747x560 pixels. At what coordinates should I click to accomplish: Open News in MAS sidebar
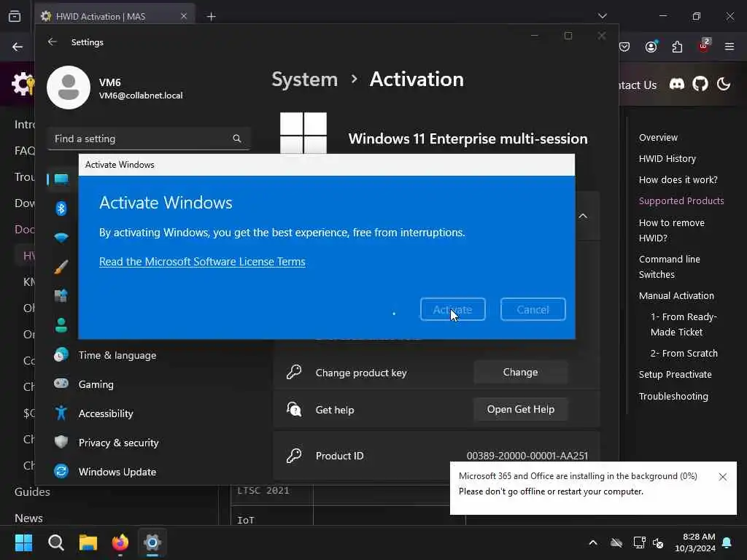pyautogui.click(x=28, y=518)
